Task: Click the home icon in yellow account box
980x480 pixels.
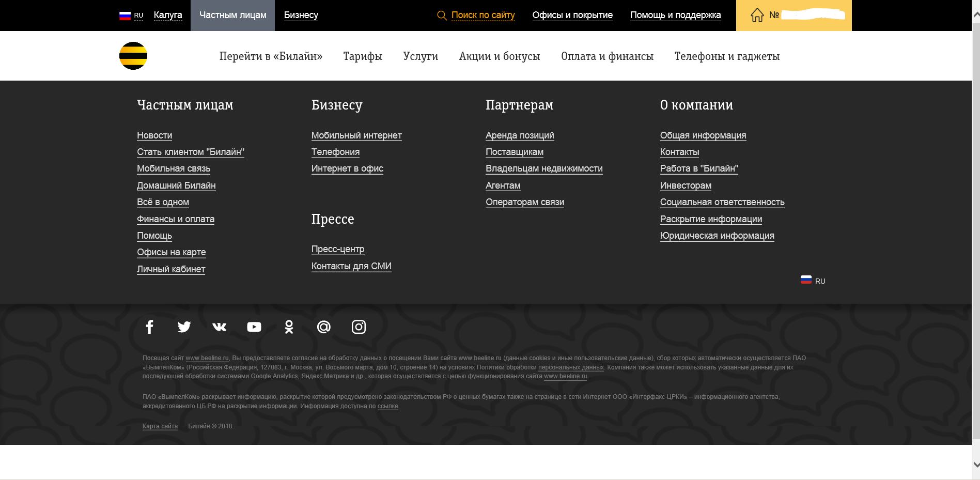Action: (x=757, y=16)
